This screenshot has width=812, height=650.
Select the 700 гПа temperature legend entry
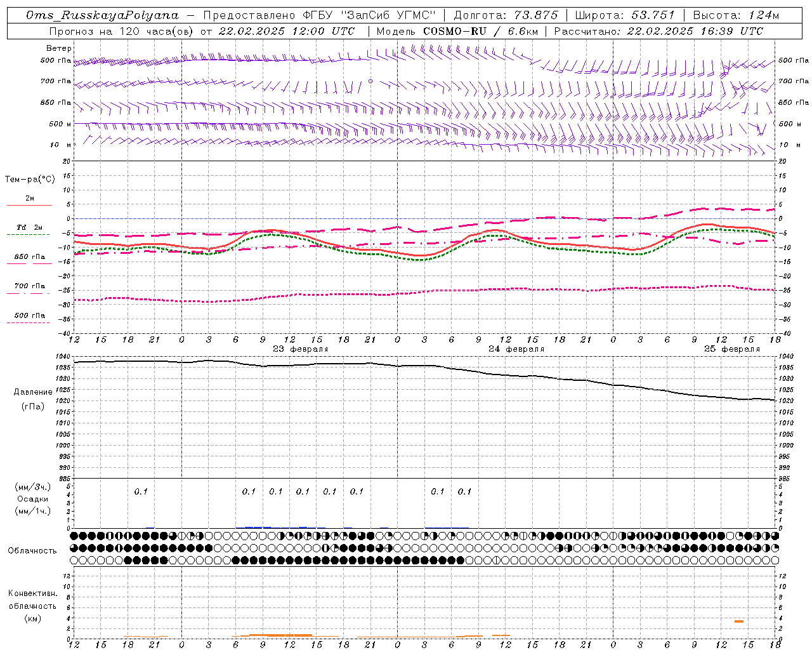29,286
